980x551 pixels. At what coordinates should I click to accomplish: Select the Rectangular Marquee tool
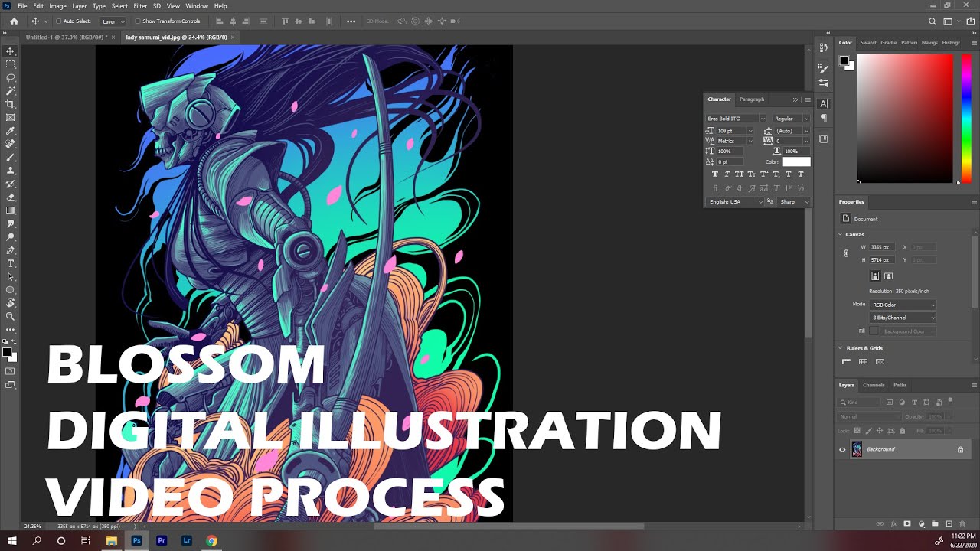click(10, 64)
